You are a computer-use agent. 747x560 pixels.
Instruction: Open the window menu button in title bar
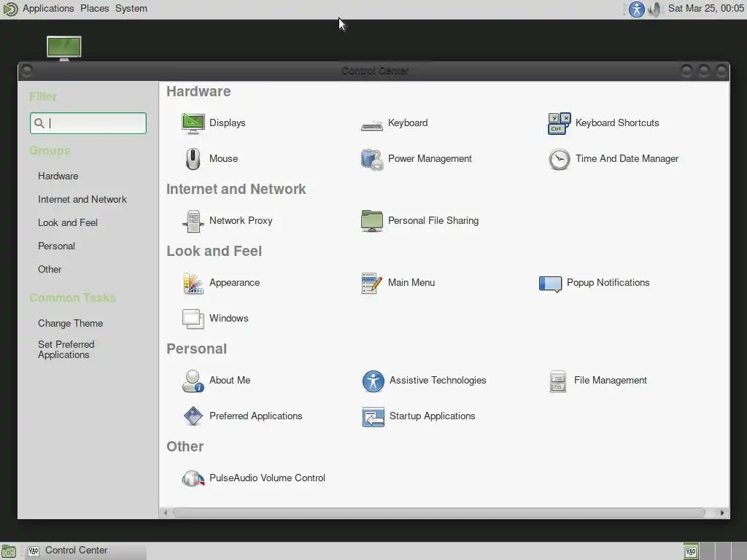(x=27, y=71)
